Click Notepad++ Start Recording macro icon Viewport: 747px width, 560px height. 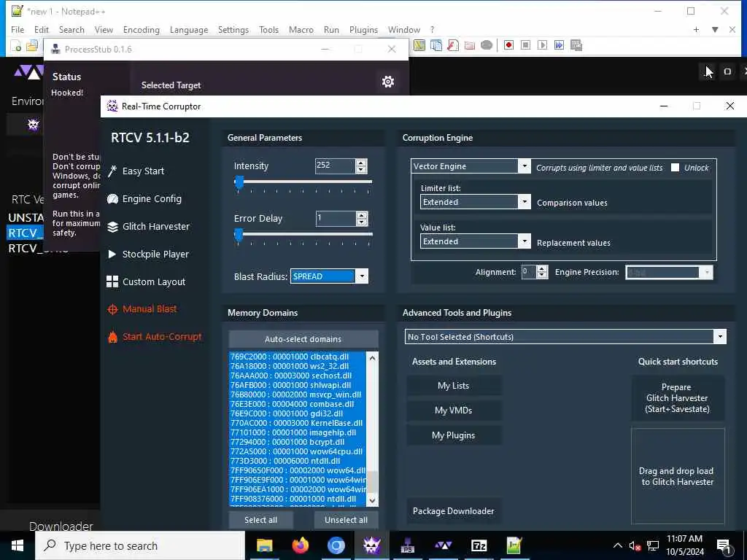click(x=508, y=45)
